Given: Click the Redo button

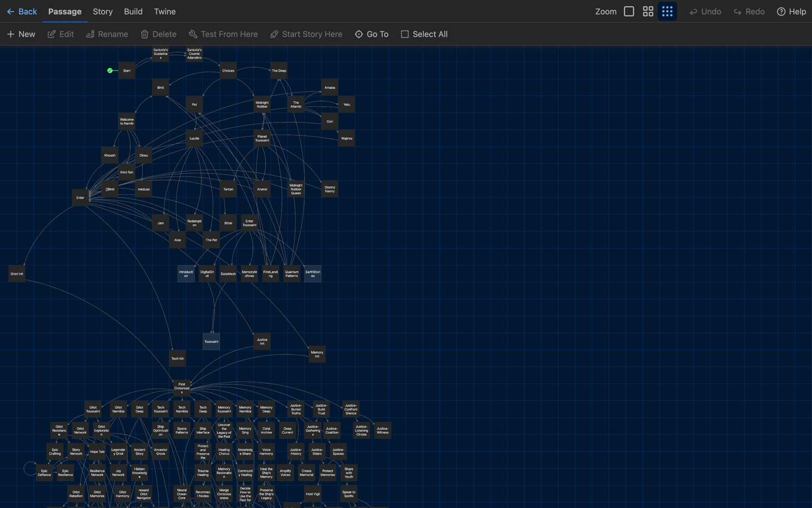Looking at the screenshot, I should pyautogui.click(x=749, y=11).
